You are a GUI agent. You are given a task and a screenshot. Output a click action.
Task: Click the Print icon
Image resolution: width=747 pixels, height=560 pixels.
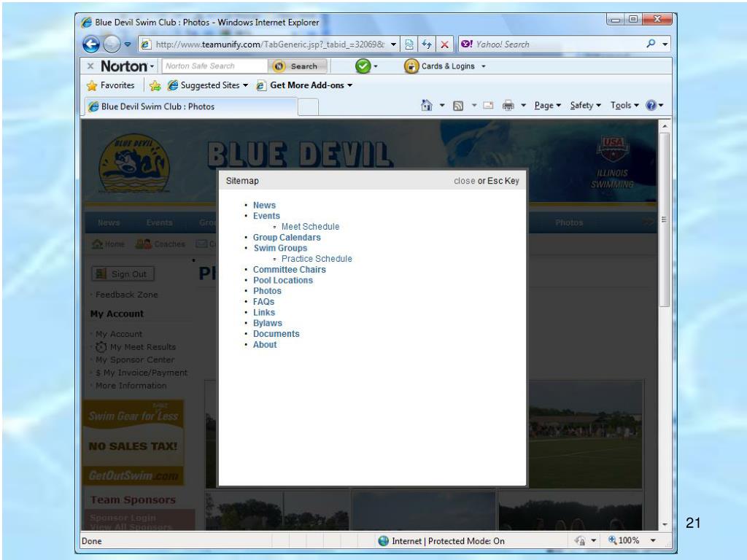[x=508, y=105]
